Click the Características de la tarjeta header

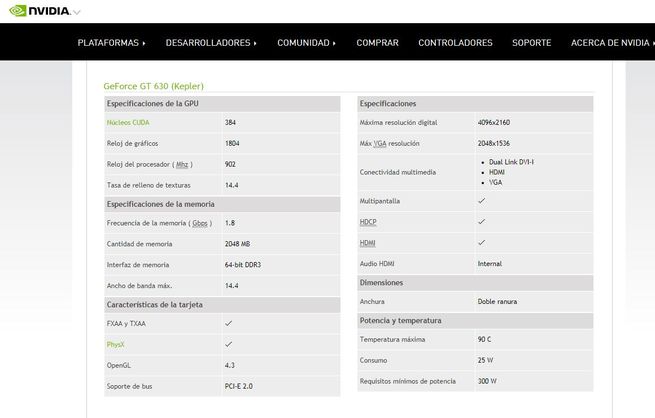click(222, 305)
